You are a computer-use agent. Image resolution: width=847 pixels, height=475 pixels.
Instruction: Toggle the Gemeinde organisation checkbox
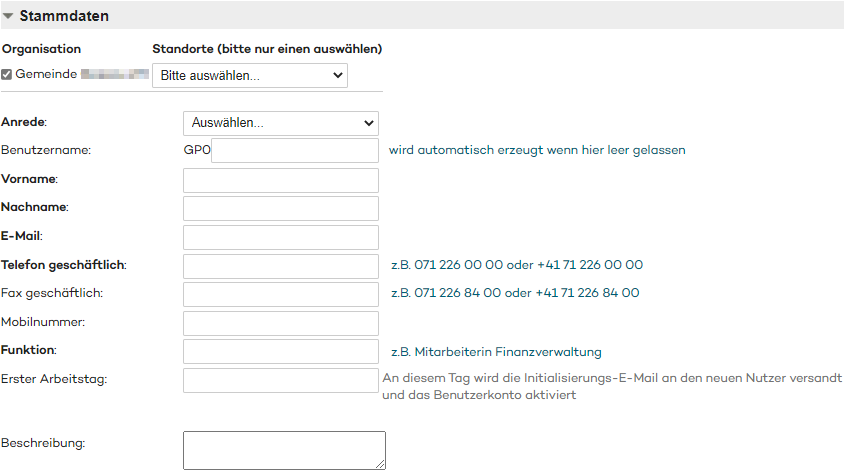(7, 75)
